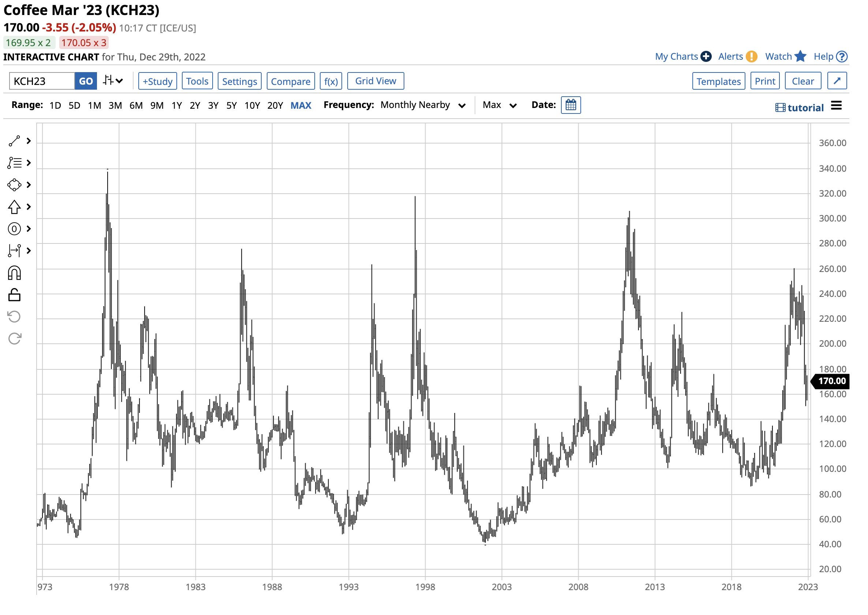Image resolution: width=868 pixels, height=615 pixels.
Task: Toggle the Watch star for KCH23
Action: coord(801,56)
